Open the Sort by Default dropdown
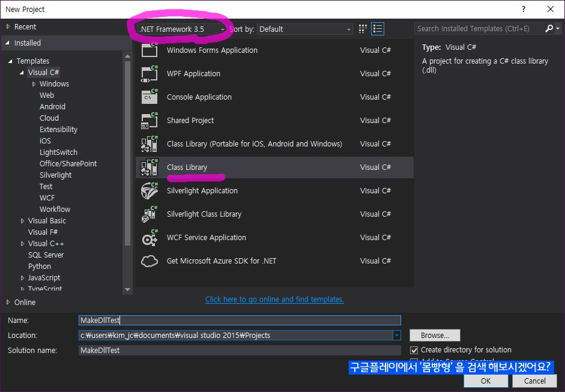The image size is (565, 392). (305, 29)
